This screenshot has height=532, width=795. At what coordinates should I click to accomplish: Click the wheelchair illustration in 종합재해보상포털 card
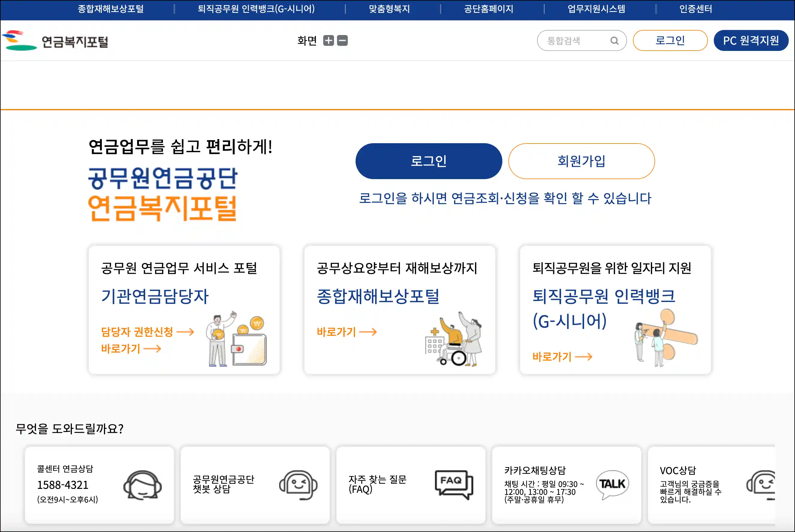pyautogui.click(x=454, y=339)
